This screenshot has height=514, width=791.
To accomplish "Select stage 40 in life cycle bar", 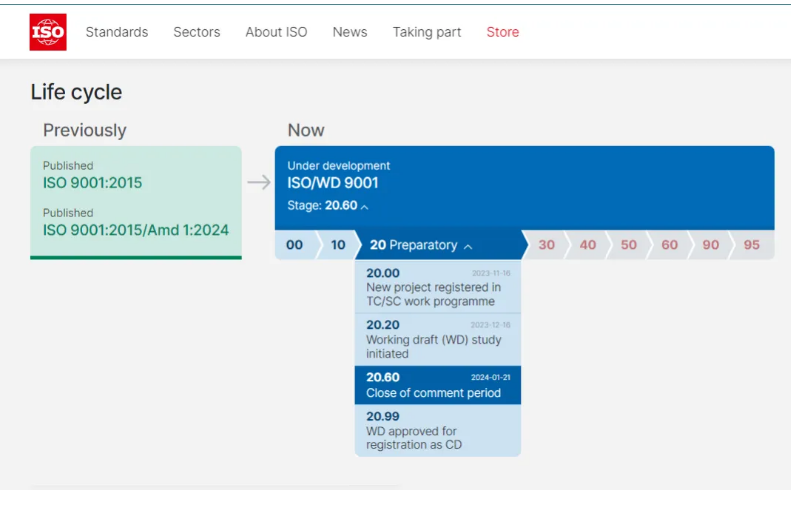I will tap(588, 245).
